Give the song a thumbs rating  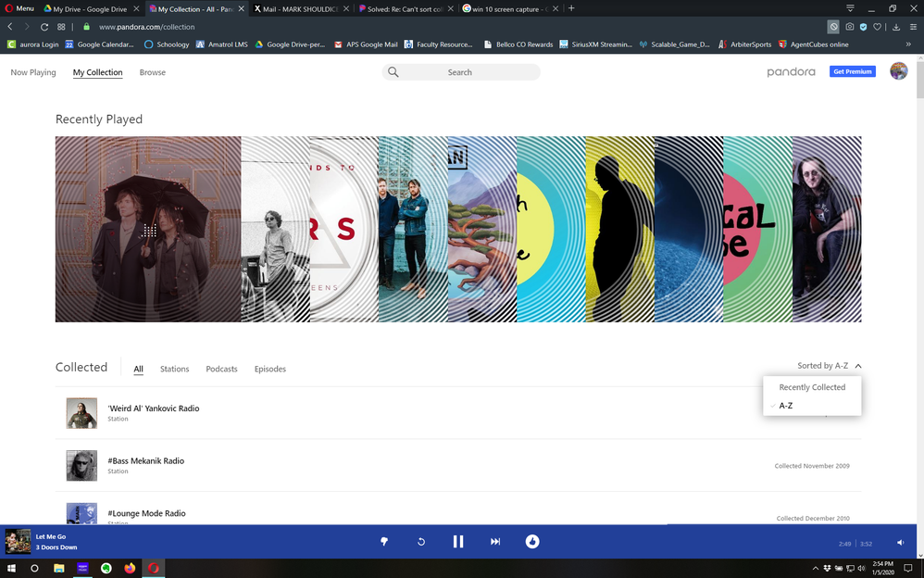click(x=384, y=541)
